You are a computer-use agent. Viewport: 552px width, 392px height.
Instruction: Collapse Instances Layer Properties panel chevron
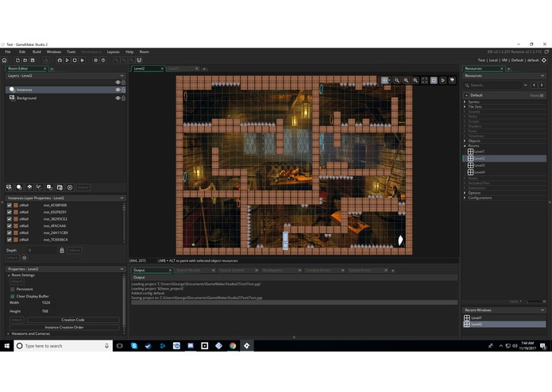pyautogui.click(x=122, y=198)
